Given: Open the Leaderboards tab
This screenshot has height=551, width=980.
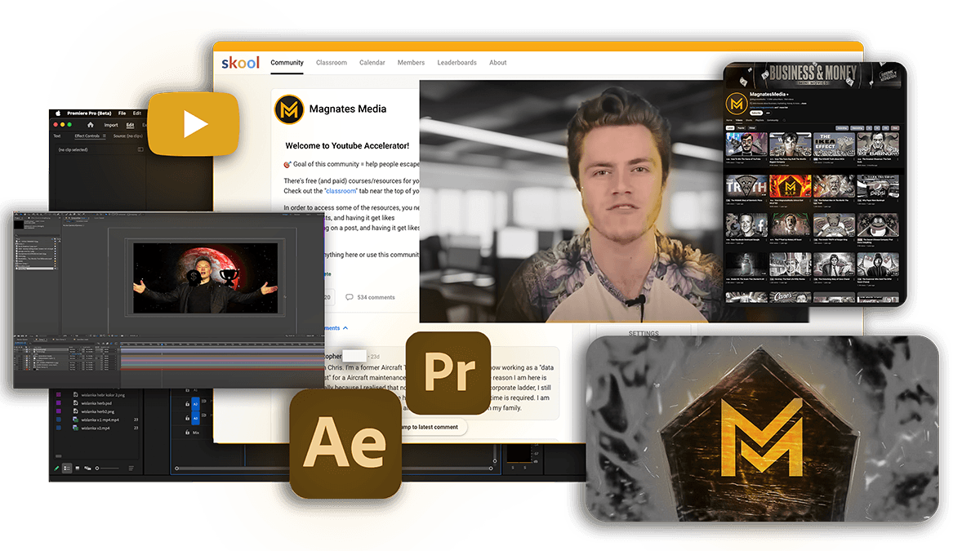Looking at the screenshot, I should click(457, 63).
